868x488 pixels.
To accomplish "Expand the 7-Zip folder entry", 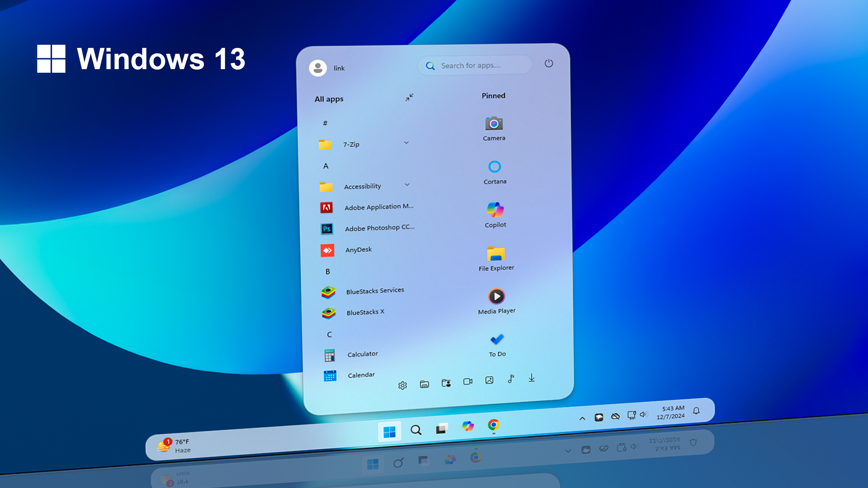I will pos(406,142).
